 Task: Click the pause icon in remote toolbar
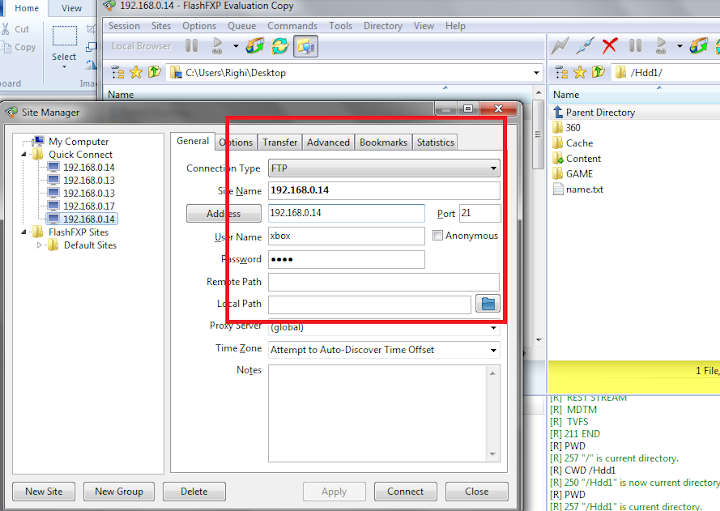[x=635, y=46]
